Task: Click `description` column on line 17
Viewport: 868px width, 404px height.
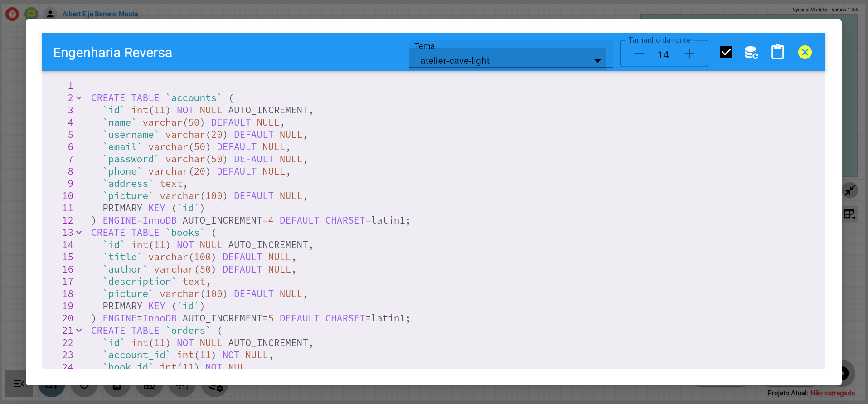Action: (140, 282)
